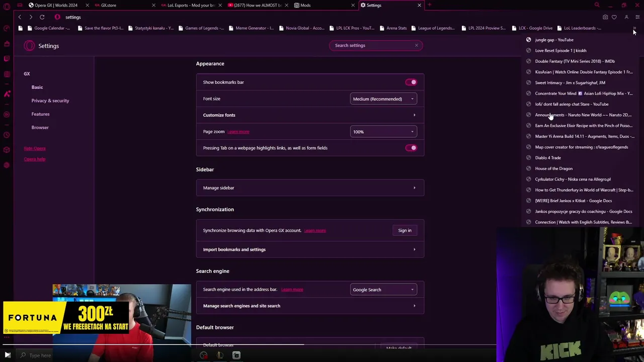Screen dimensions: 644x362
Task: Open the Rate Opera link
Action: pyautogui.click(x=35, y=148)
